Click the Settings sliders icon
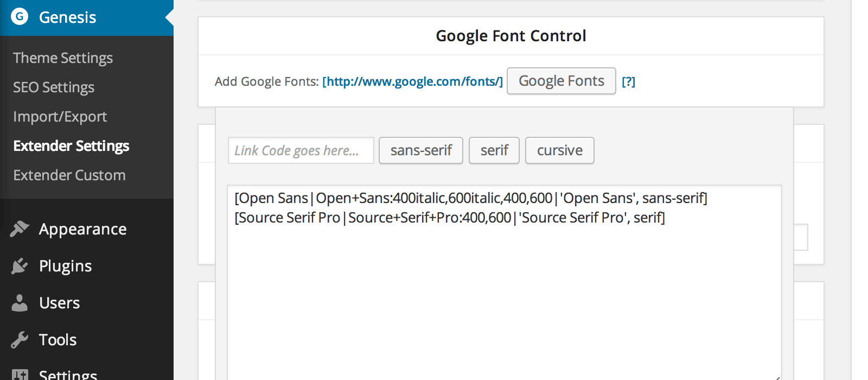 20,375
